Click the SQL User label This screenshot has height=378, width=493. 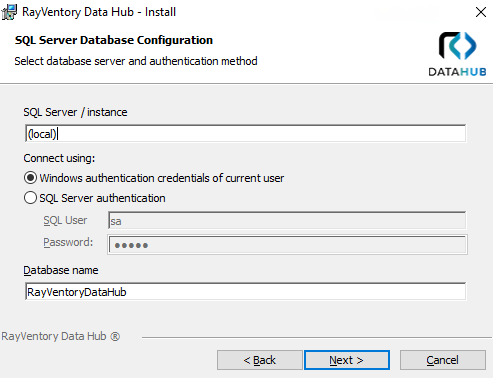coord(65,220)
